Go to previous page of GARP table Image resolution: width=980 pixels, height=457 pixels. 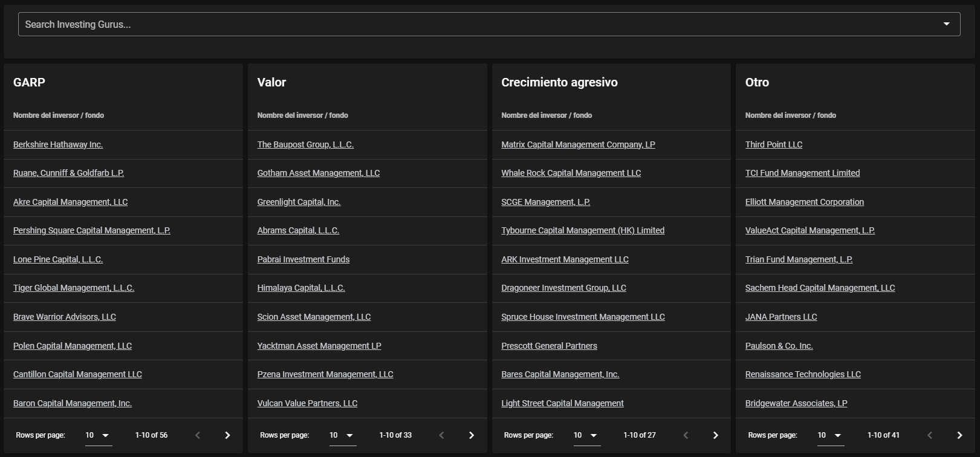[x=198, y=435]
